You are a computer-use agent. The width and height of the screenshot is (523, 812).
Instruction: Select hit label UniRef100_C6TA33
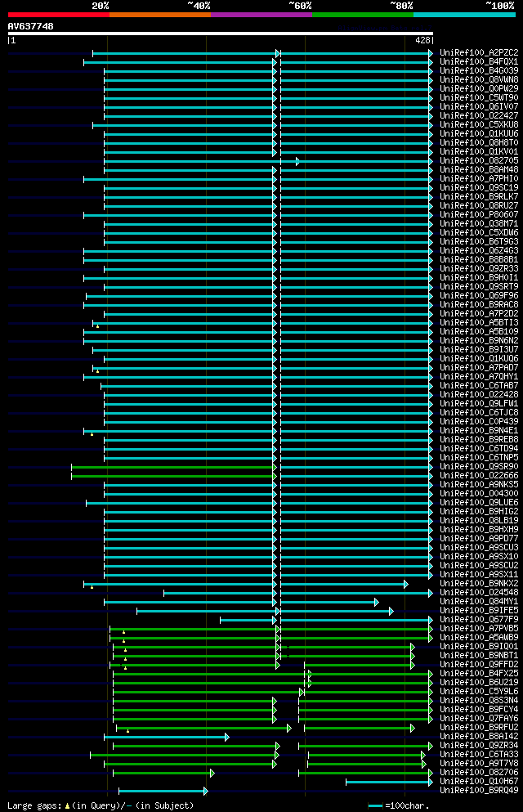point(479,755)
